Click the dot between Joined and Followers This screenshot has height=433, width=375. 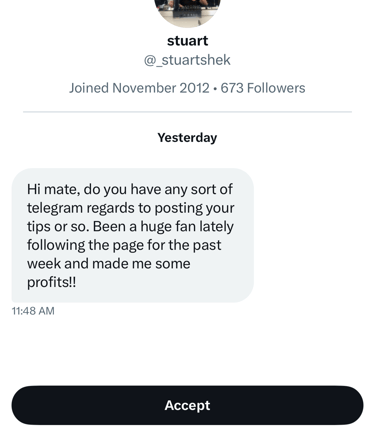tap(215, 89)
